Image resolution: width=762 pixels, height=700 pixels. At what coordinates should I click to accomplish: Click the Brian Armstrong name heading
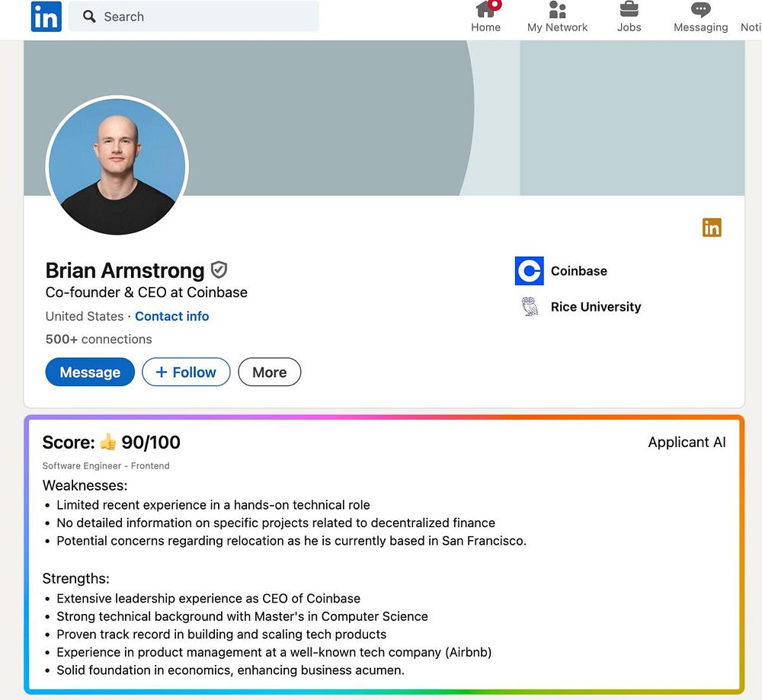(x=125, y=270)
